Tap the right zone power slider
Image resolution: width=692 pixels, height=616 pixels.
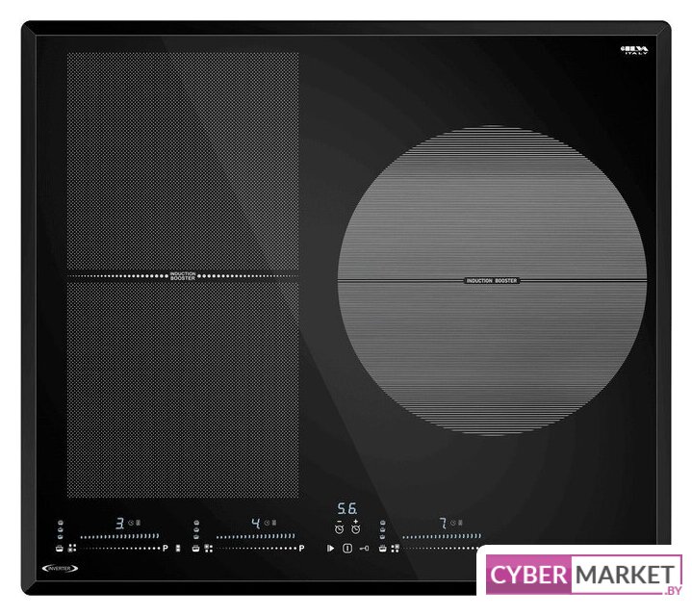441,536
